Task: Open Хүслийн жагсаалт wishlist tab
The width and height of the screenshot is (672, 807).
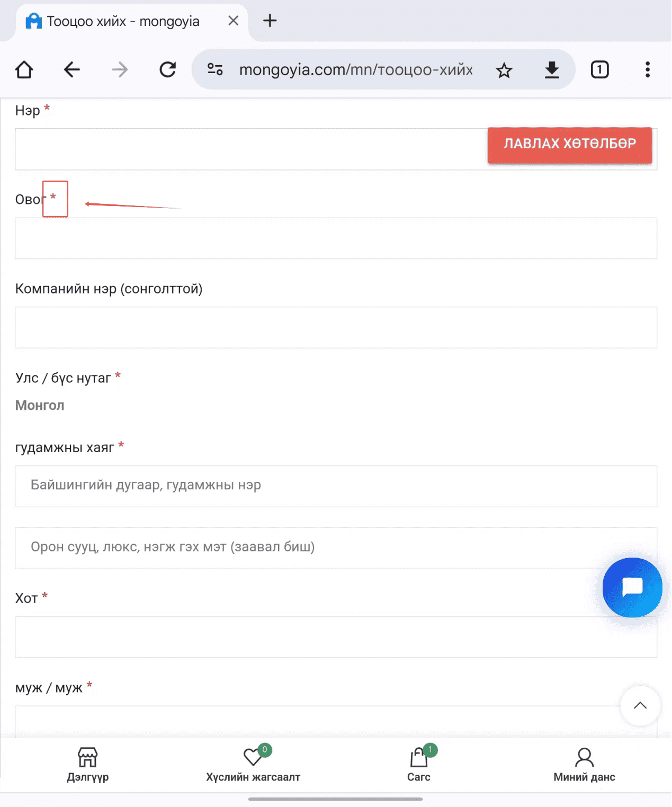Action: tap(253, 765)
